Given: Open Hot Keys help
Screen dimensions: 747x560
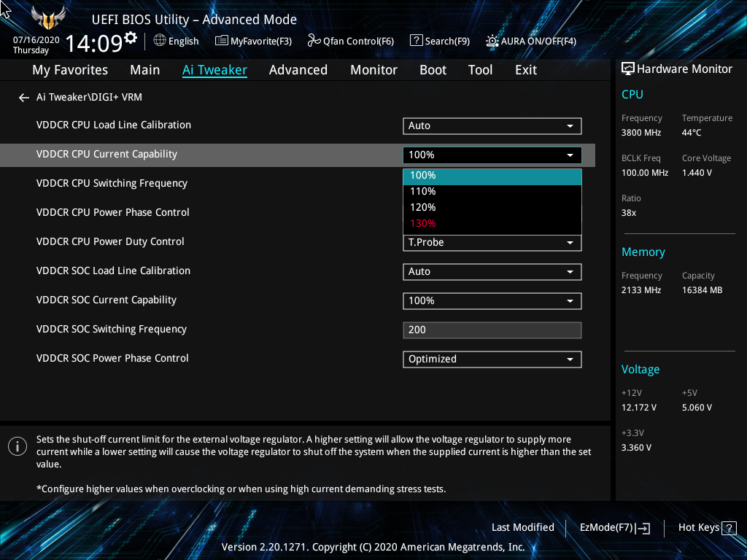Looking at the screenshot, I should coord(707,528).
